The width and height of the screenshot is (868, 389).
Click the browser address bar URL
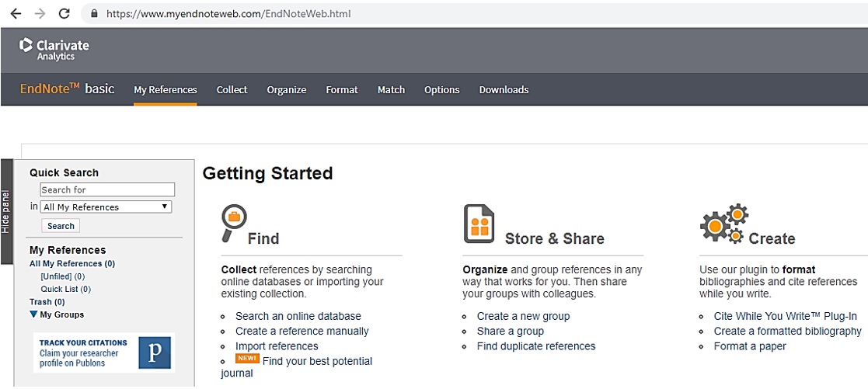coord(228,14)
